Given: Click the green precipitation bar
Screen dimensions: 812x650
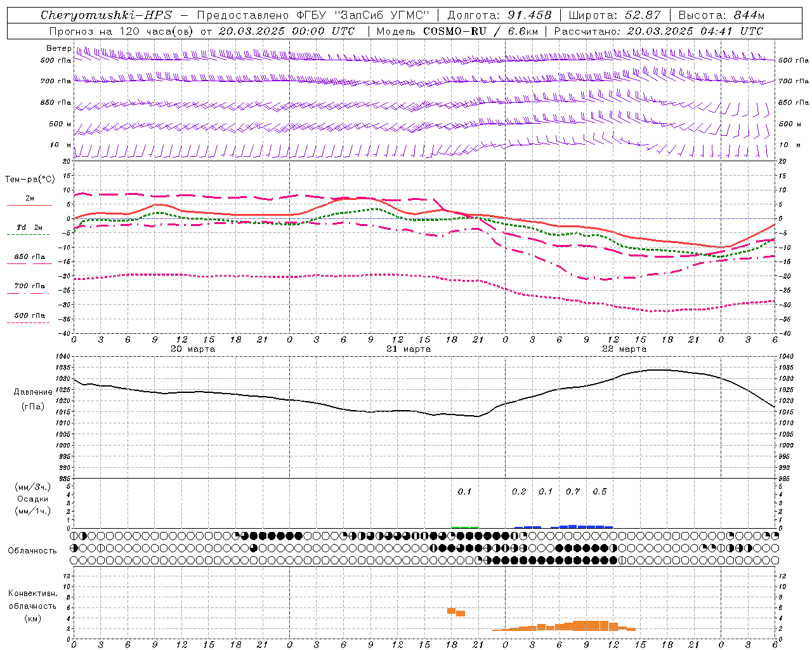Looking at the screenshot, I should tap(464, 527).
